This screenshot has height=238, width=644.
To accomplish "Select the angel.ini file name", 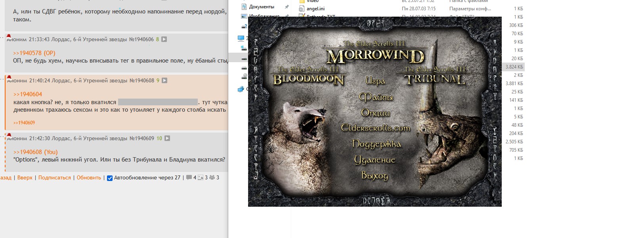I will pos(315,9).
